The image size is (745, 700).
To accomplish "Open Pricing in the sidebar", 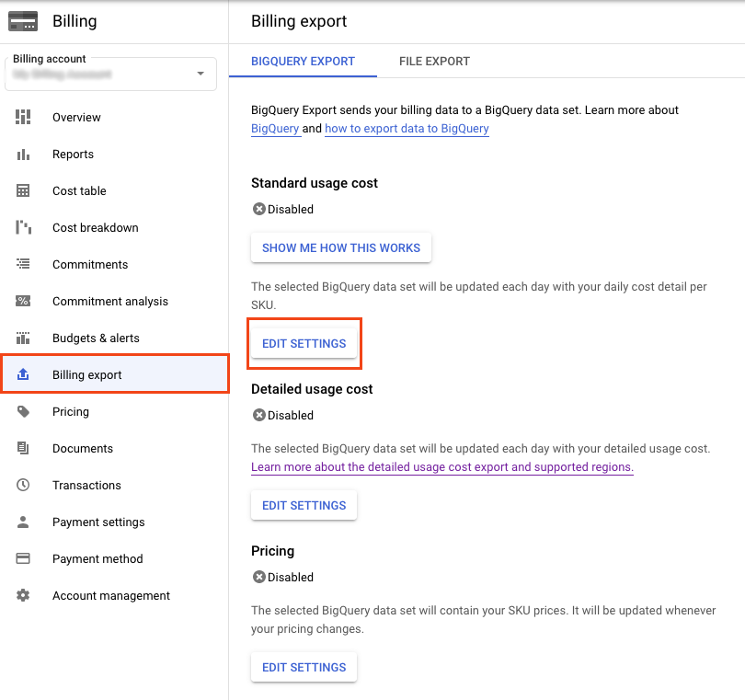I will [x=114, y=411].
